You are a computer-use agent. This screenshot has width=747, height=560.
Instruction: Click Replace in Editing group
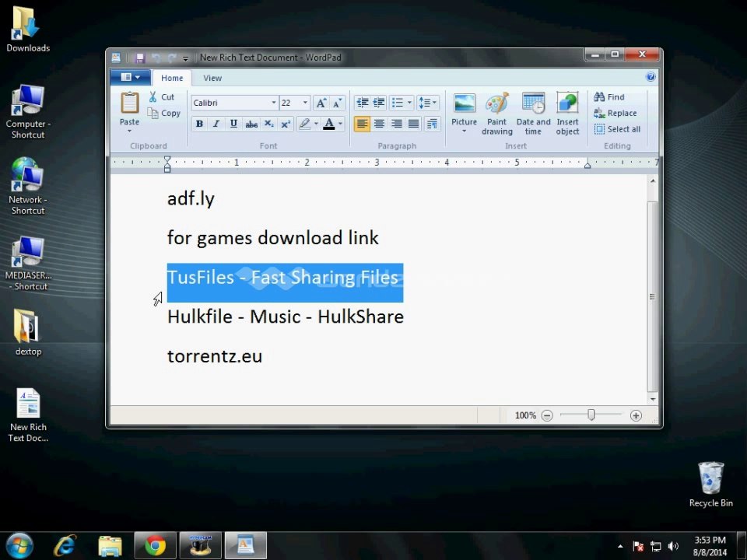(615, 114)
